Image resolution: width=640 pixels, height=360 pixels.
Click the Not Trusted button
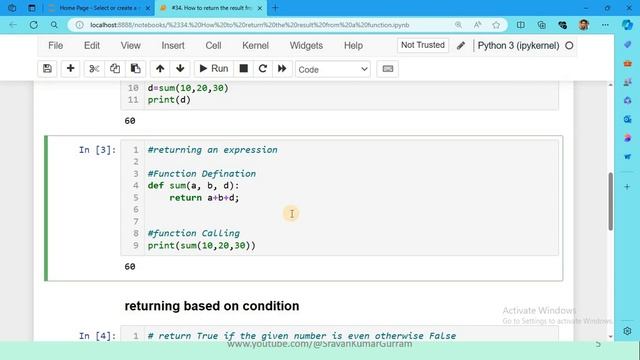click(423, 45)
